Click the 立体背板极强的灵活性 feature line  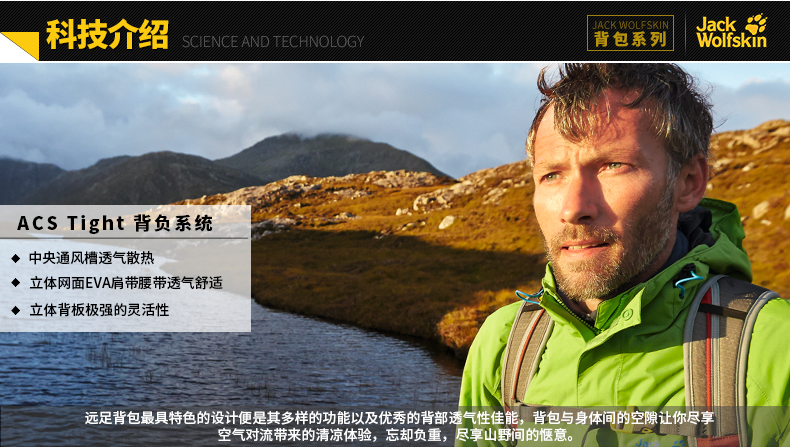coord(99,310)
